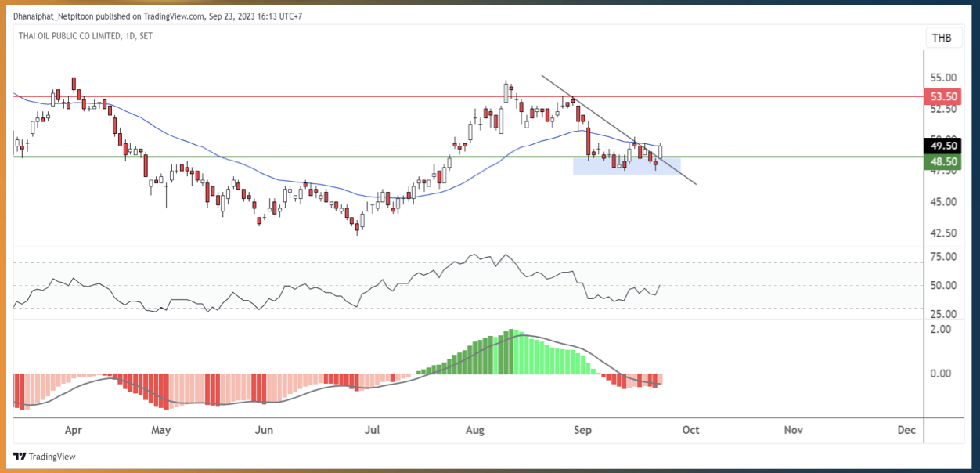
Task: Click the Sep label on the time axis
Action: (582, 430)
